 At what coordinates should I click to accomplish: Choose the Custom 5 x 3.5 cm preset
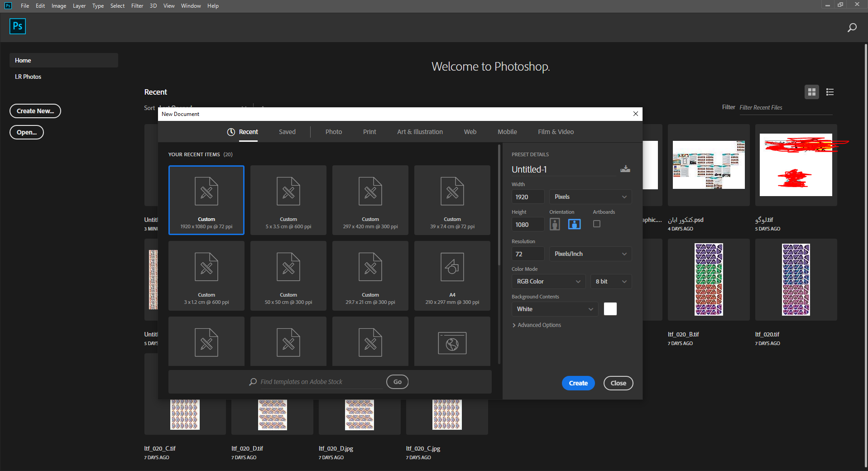pyautogui.click(x=288, y=200)
